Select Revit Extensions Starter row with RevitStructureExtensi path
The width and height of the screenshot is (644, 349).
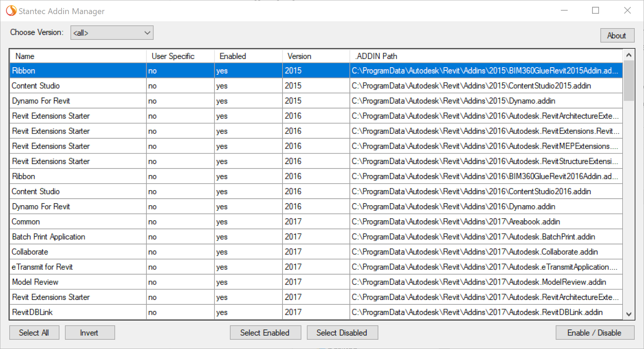[316, 161]
